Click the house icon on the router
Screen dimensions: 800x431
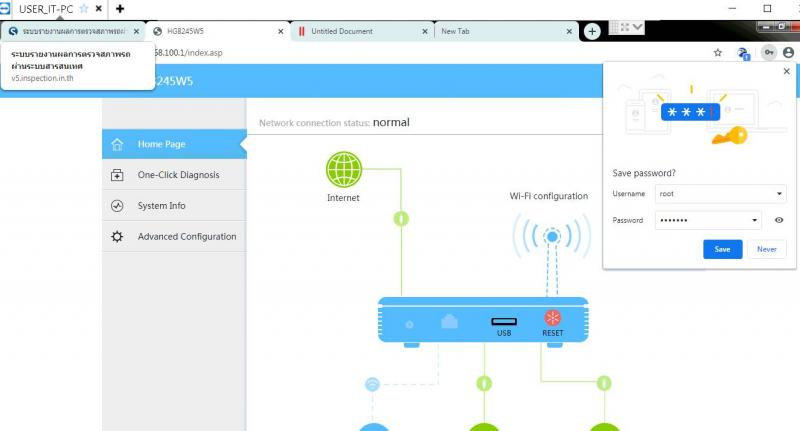[x=449, y=321]
